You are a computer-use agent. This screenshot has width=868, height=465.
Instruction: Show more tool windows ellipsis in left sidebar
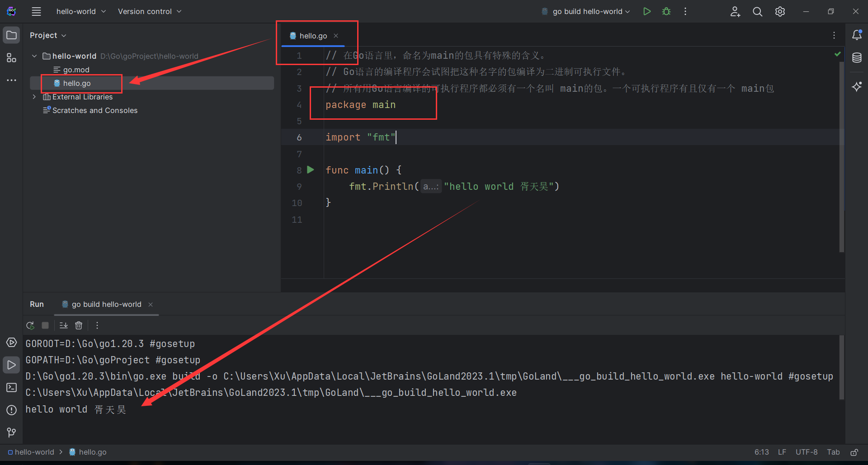click(11, 80)
